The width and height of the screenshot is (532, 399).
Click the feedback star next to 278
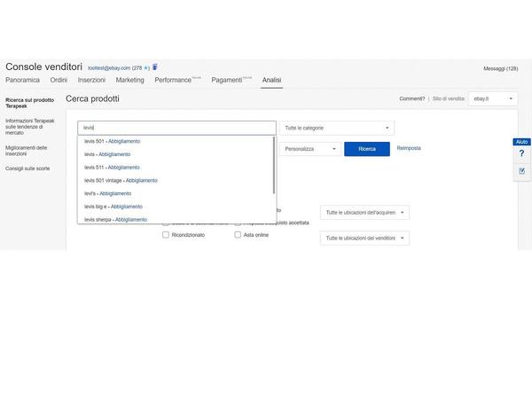[x=145, y=68]
